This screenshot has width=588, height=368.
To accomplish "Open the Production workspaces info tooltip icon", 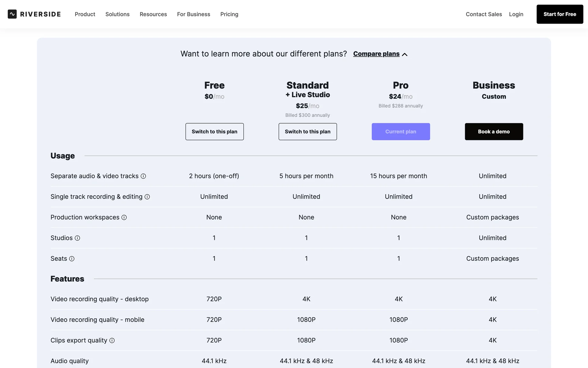I will click(x=124, y=217).
